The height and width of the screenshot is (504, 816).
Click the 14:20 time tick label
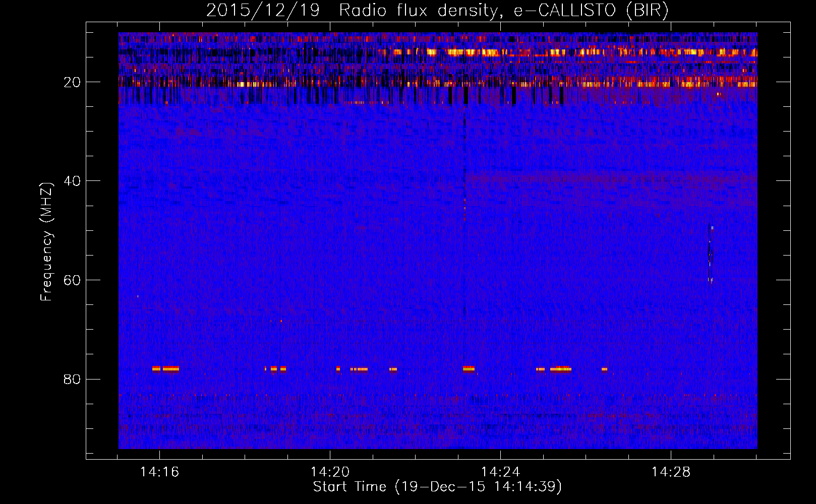click(330, 472)
